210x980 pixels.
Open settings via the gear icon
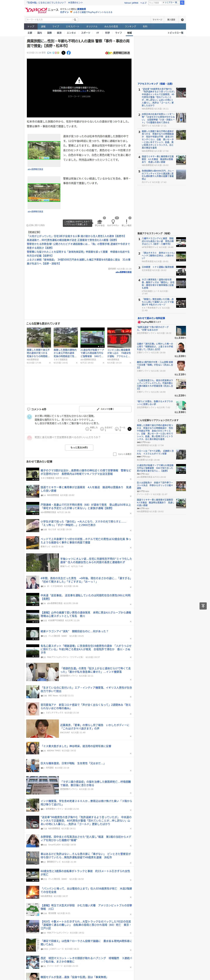click(x=182, y=20)
